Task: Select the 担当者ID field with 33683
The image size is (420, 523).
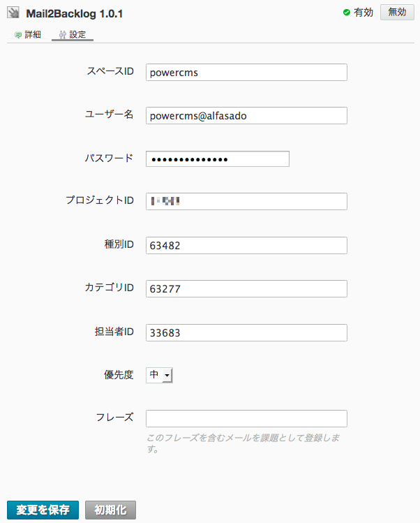Action: [x=246, y=332]
